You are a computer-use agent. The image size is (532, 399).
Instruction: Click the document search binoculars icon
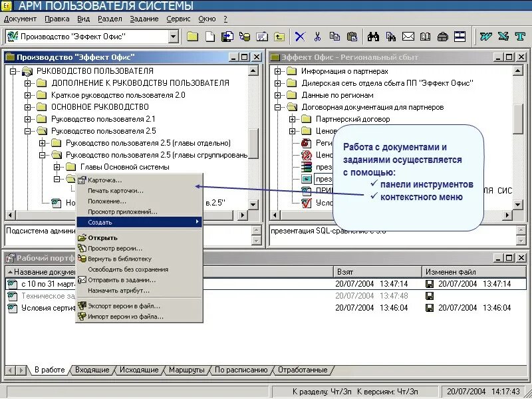coord(391,37)
